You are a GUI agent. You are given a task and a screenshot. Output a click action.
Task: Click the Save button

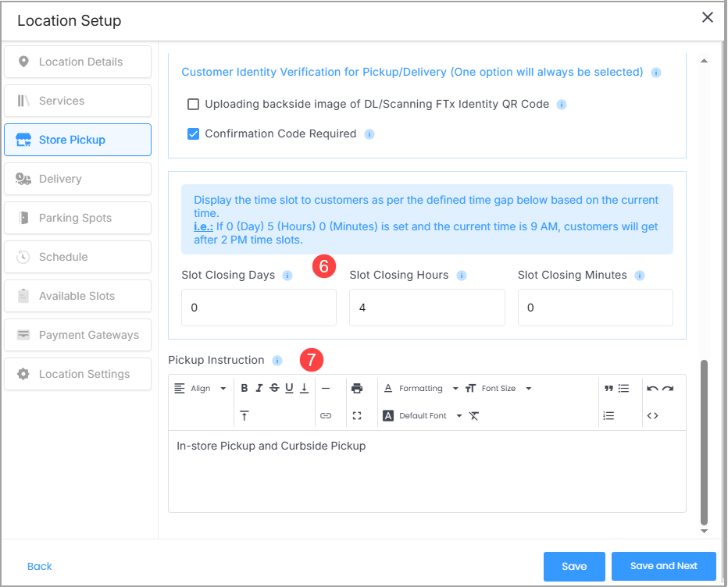(574, 566)
